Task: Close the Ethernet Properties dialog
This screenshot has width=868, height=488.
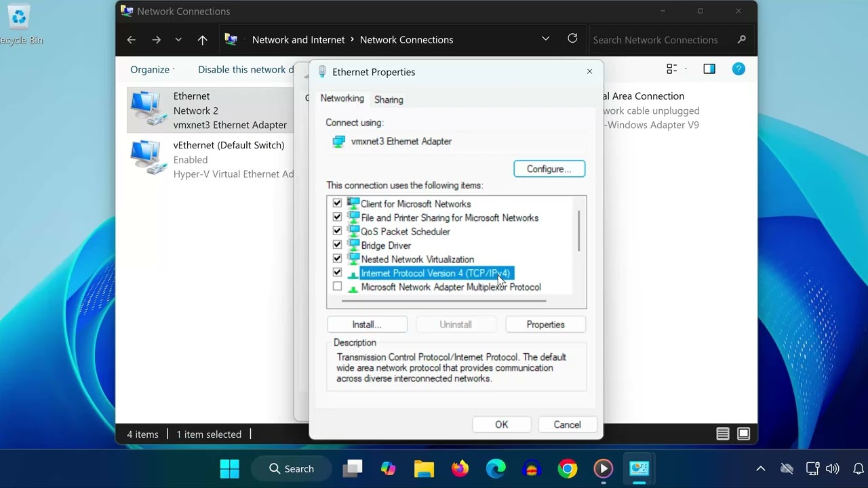Action: [589, 71]
